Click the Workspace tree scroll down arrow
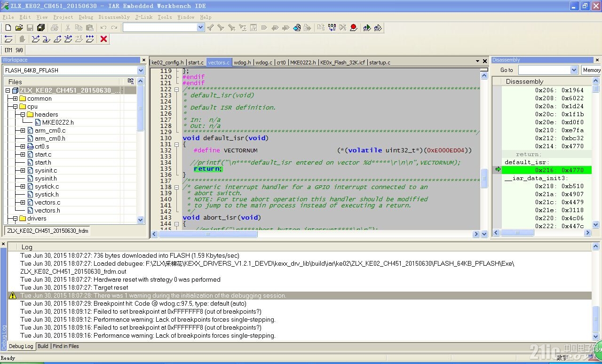 (140, 220)
